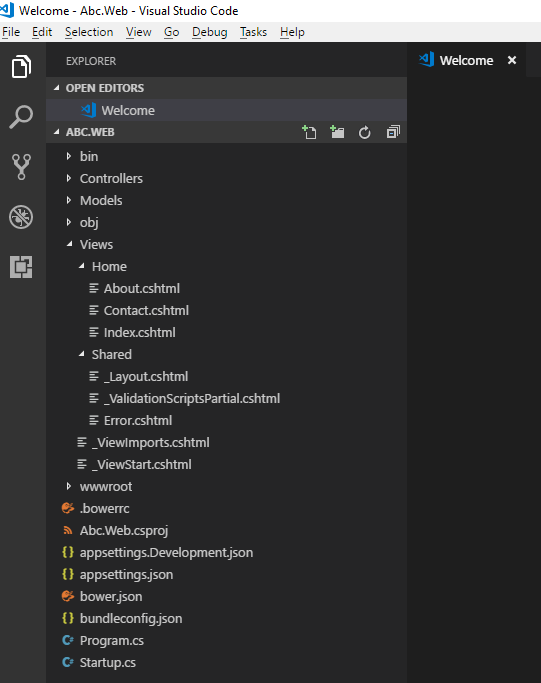Image resolution: width=541 pixels, height=683 pixels.
Task: Click the New File icon in ABC.WEB header
Action: click(309, 132)
